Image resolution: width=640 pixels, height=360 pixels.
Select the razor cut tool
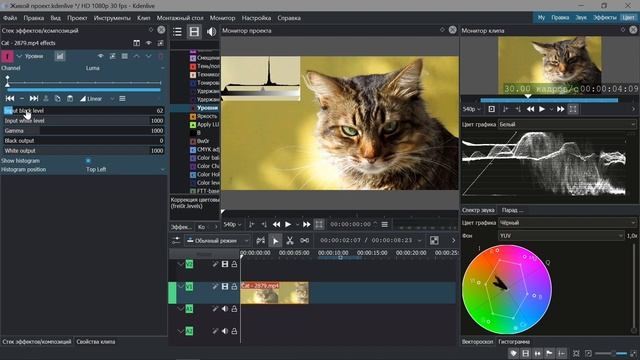[290, 241]
